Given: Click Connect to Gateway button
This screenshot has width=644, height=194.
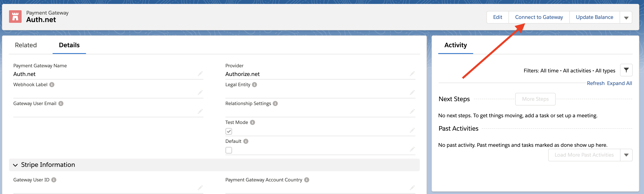Looking at the screenshot, I should (539, 17).
